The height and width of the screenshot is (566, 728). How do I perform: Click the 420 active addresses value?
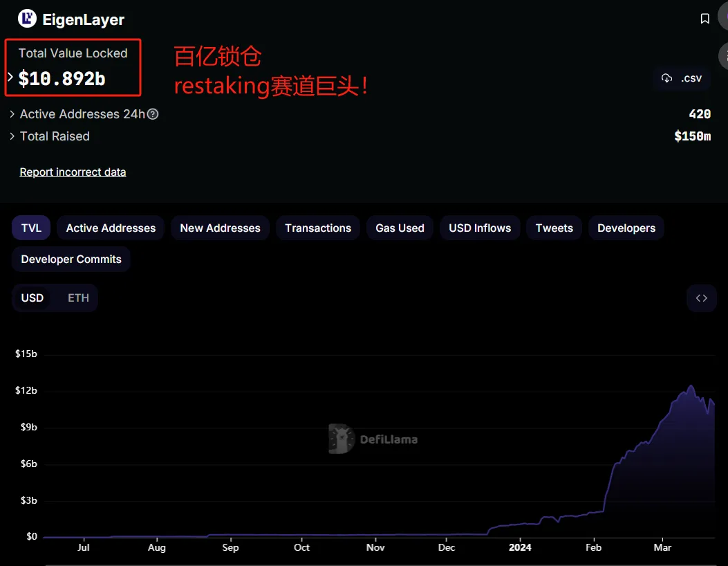[700, 114]
